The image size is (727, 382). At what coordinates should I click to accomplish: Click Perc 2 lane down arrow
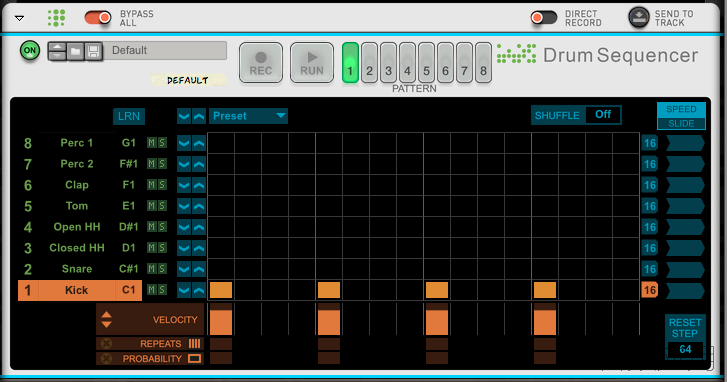(184, 164)
